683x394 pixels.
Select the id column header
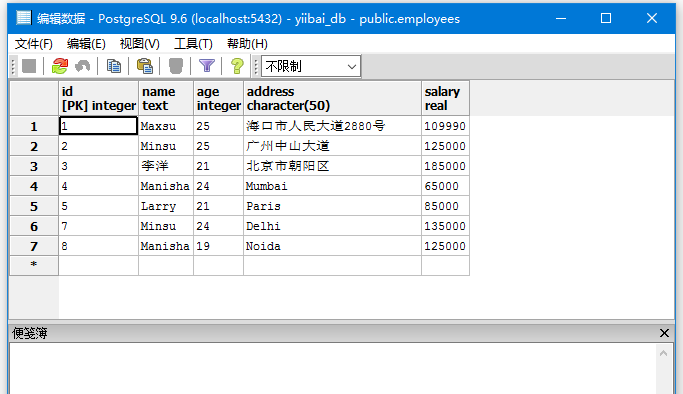tap(98, 98)
